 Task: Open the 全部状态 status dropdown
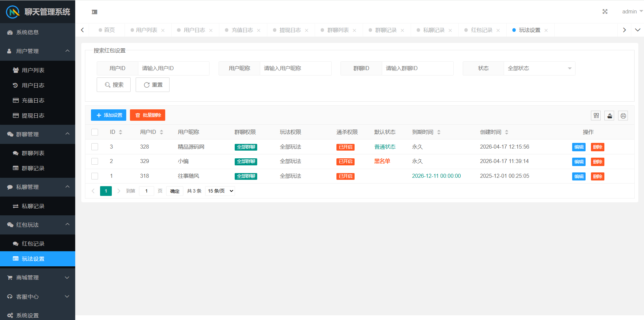[539, 68]
